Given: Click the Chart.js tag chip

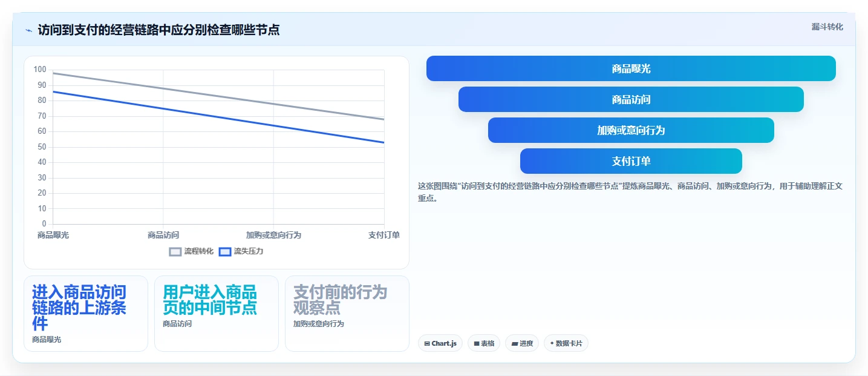Looking at the screenshot, I should tap(440, 343).
